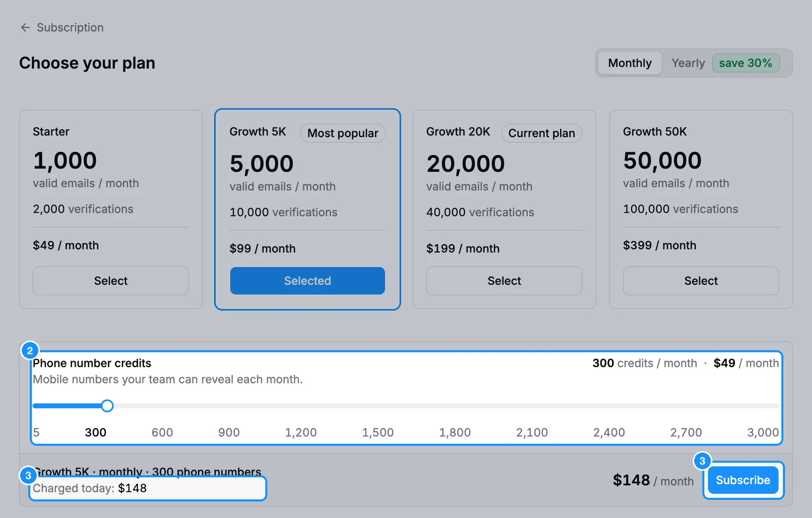The width and height of the screenshot is (812, 518).
Task: Select the Growth 50K plan
Action: pyautogui.click(x=701, y=281)
